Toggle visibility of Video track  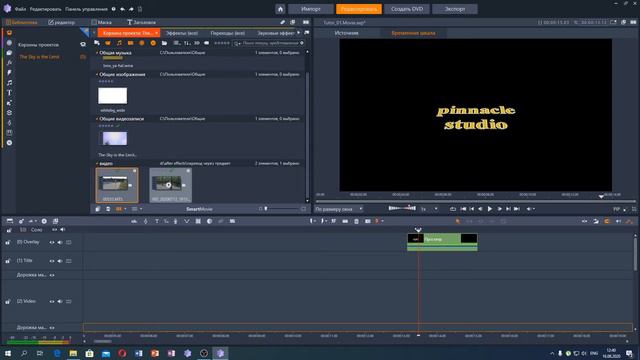click(x=52, y=302)
